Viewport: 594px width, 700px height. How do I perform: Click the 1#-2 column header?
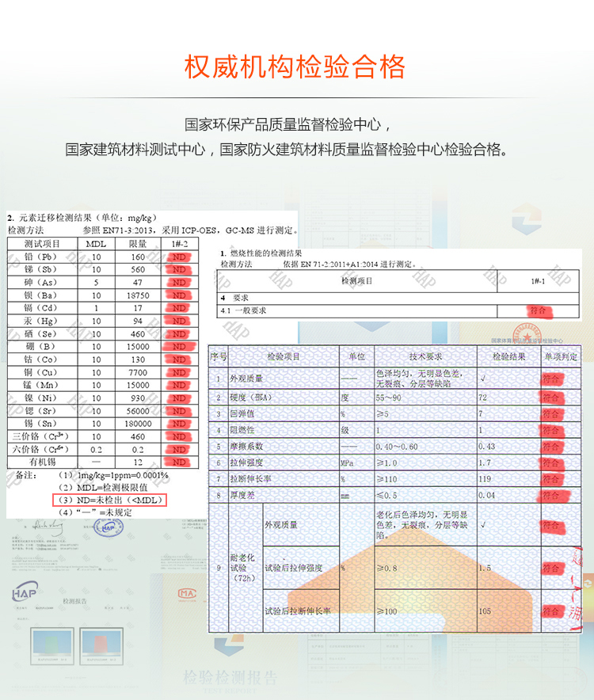point(180,244)
